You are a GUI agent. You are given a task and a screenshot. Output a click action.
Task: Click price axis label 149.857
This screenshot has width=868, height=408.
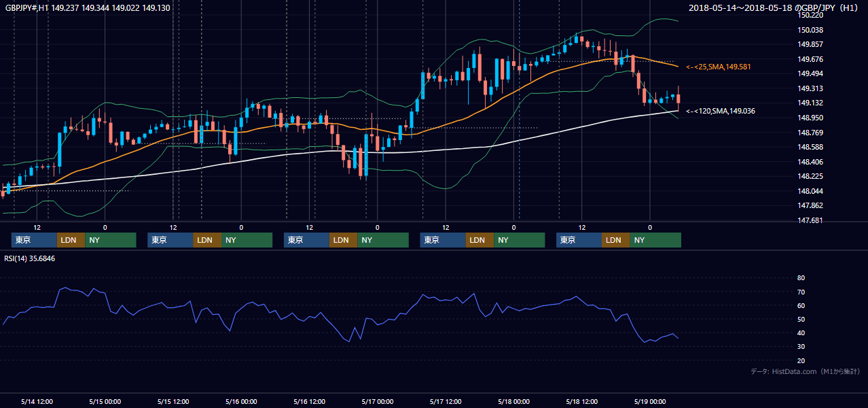pyautogui.click(x=812, y=44)
